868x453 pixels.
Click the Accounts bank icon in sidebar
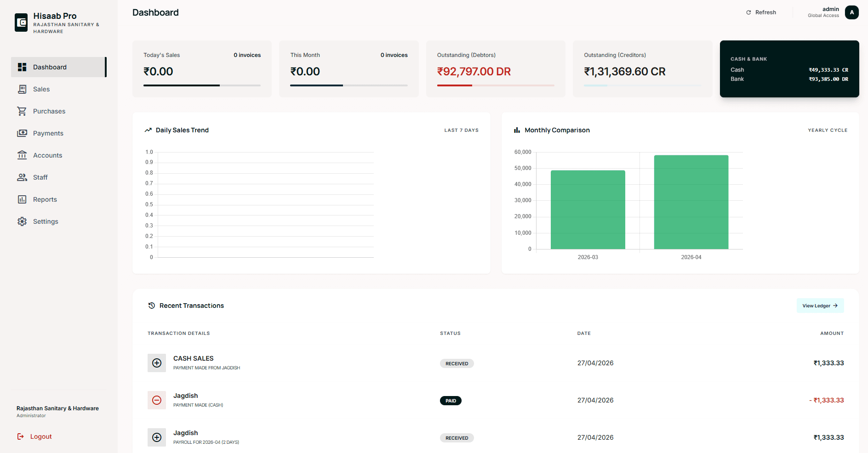click(22, 155)
